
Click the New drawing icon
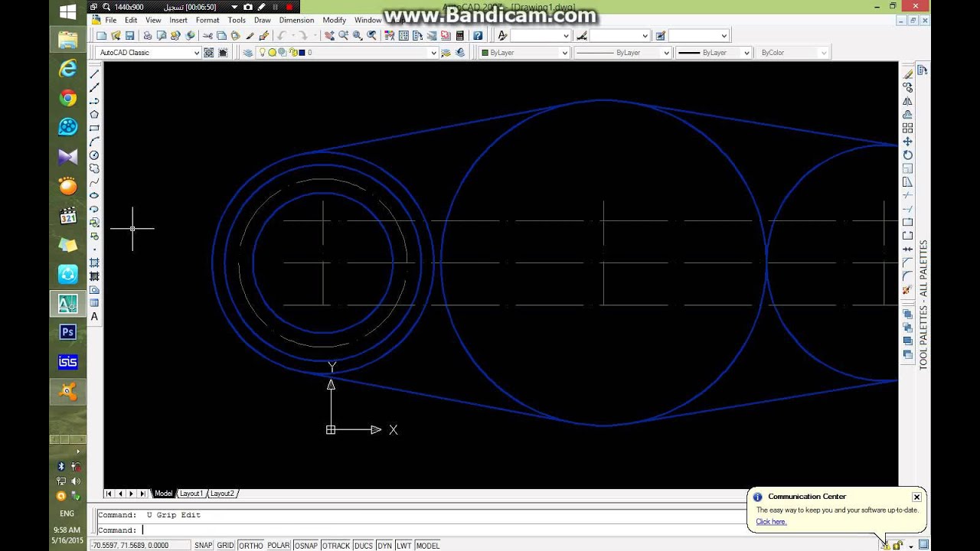coord(101,35)
